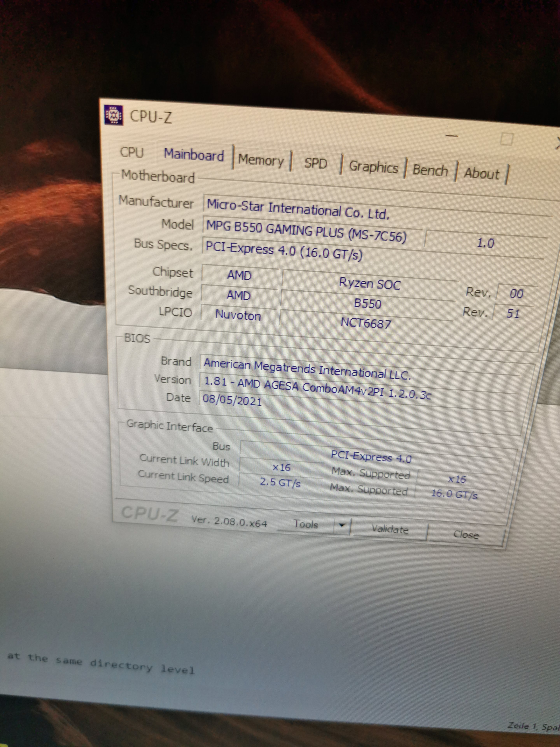Image resolution: width=560 pixels, height=747 pixels.
Task: Click the CPU-Z title bar app icon
Action: pyautogui.click(x=114, y=116)
